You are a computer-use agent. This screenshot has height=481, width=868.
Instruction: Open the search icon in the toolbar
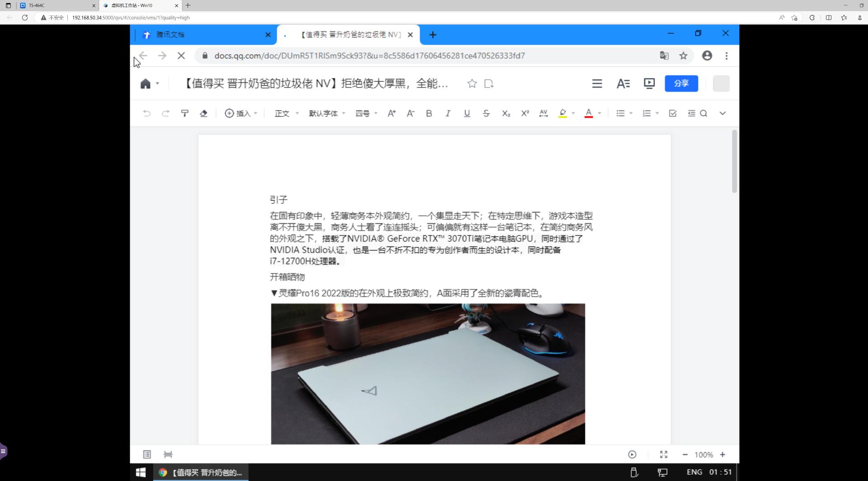point(704,113)
